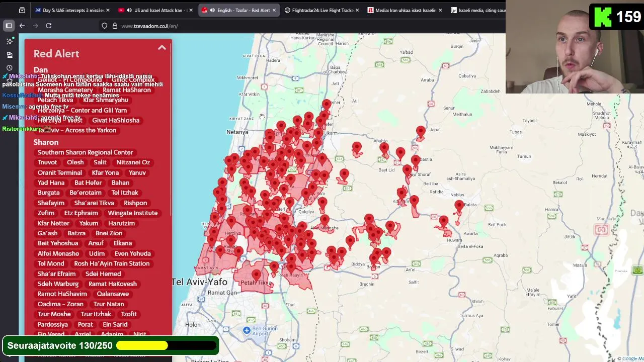Toggle the browser sidebar panel button
644x362 pixels.
point(9,26)
